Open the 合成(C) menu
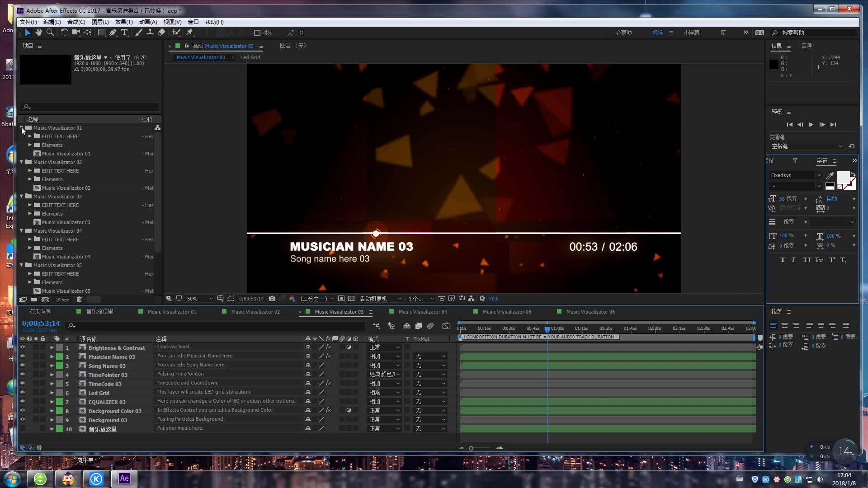 76,22
